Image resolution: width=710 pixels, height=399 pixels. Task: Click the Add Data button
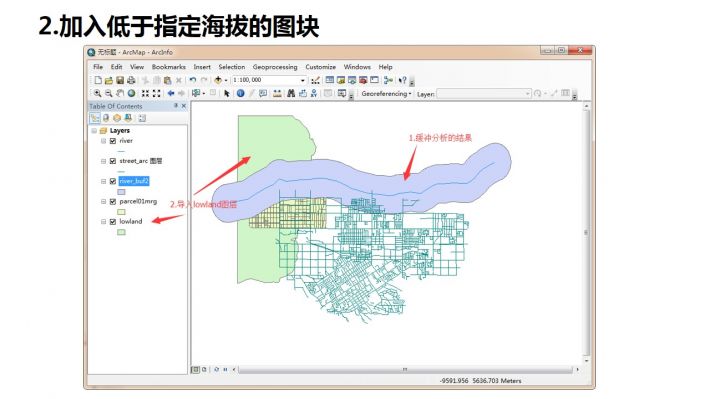coord(218,80)
